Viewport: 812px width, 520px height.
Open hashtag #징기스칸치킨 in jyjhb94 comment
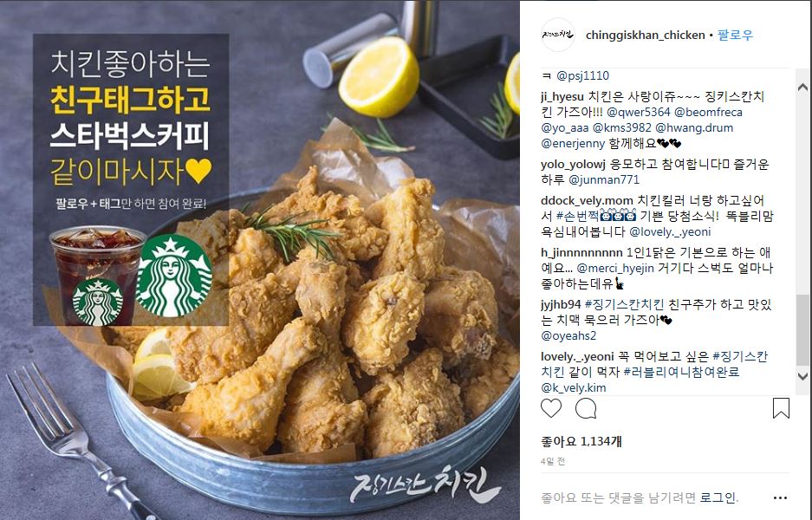[x=624, y=304]
